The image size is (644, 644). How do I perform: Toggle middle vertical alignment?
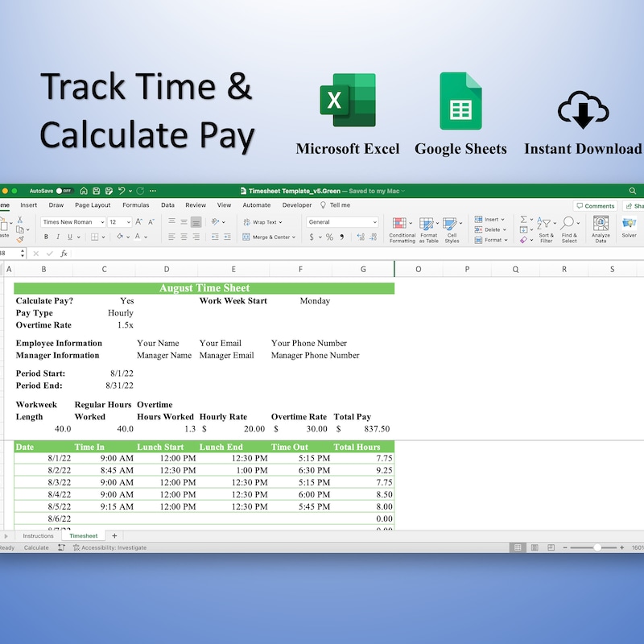[x=184, y=222]
